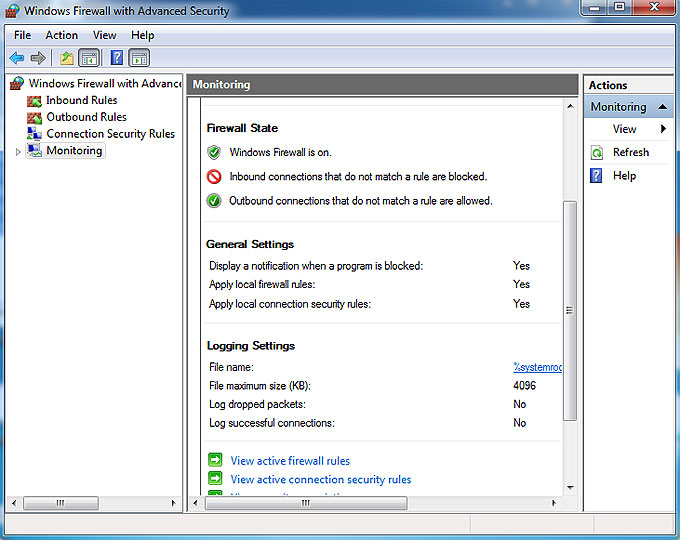Select Inbound Rules in the tree
This screenshot has width=680, height=540.
tap(81, 100)
